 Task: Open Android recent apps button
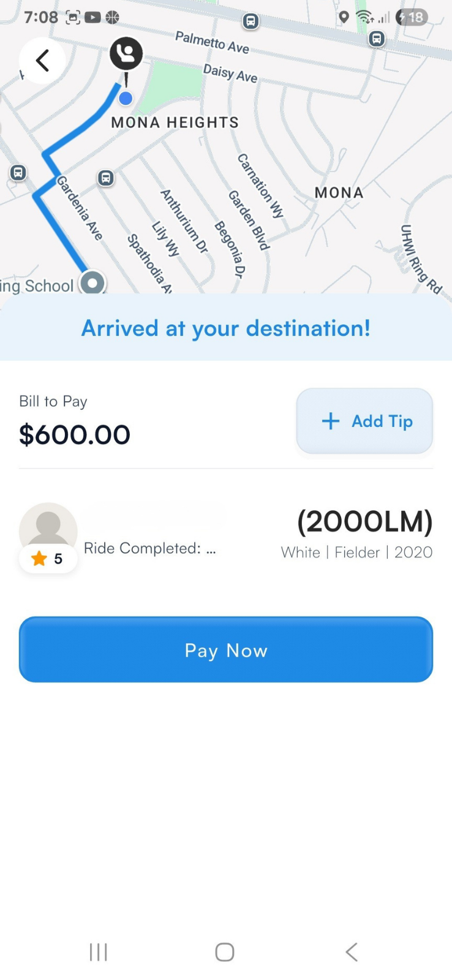click(x=98, y=952)
